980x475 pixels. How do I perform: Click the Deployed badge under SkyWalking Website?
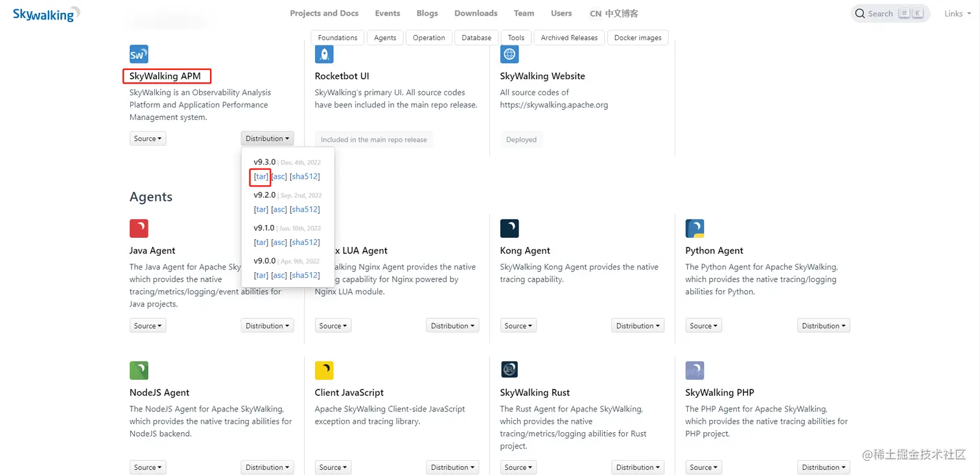pos(522,139)
